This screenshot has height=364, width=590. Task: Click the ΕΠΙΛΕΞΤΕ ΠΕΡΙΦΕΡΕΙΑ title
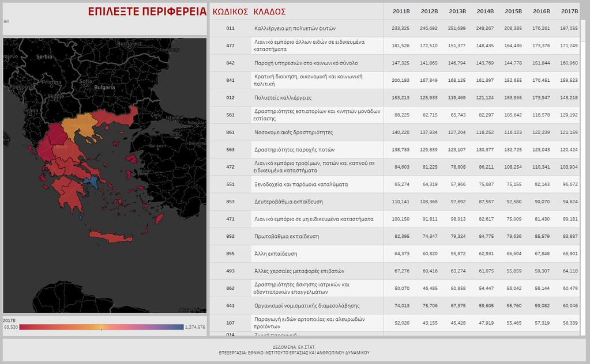point(147,12)
